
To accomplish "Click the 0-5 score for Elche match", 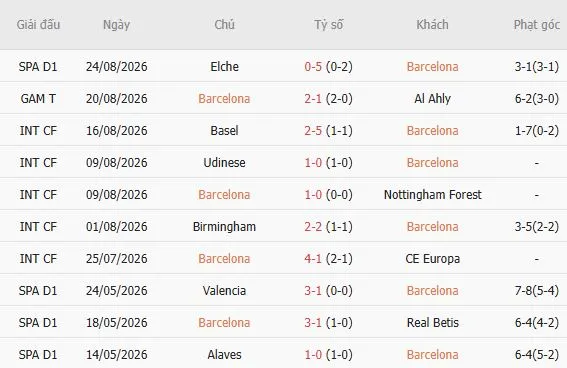I will (313, 67).
